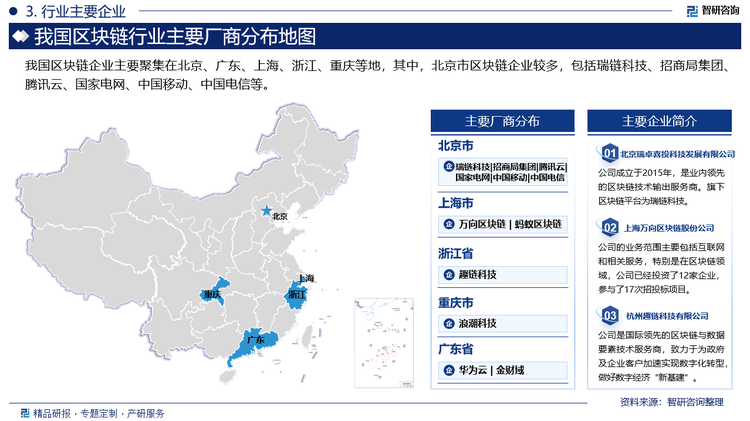Click the 上海市 heading
The height and width of the screenshot is (421, 750).
(456, 203)
